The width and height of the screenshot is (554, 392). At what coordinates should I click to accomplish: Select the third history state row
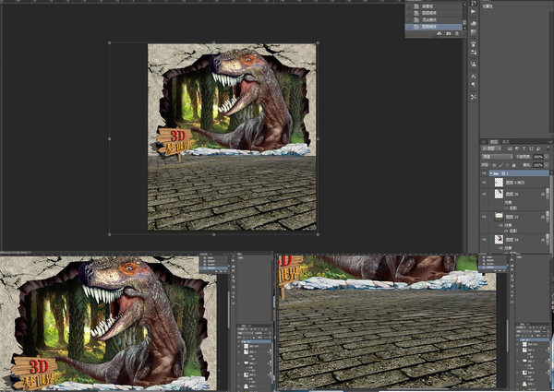coord(434,19)
